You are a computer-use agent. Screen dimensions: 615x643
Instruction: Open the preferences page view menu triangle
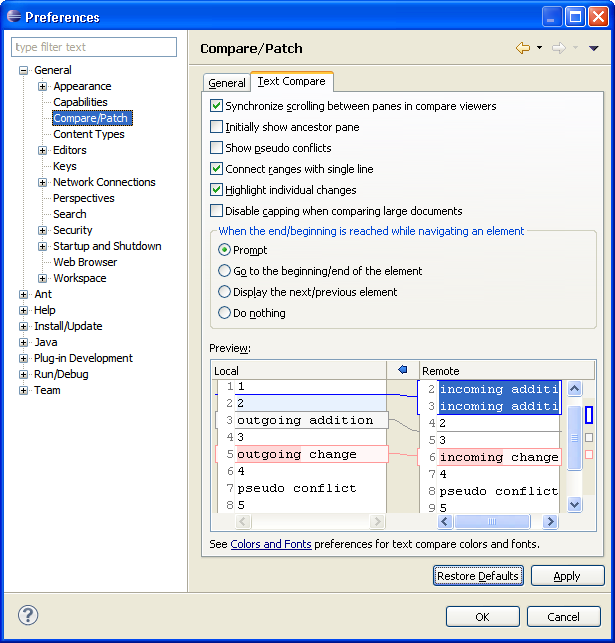point(593,48)
